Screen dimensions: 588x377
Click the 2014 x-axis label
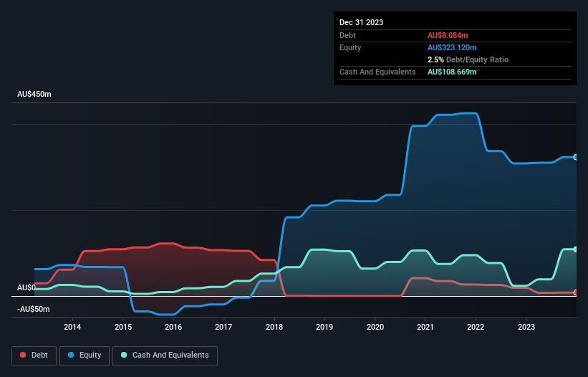72,327
